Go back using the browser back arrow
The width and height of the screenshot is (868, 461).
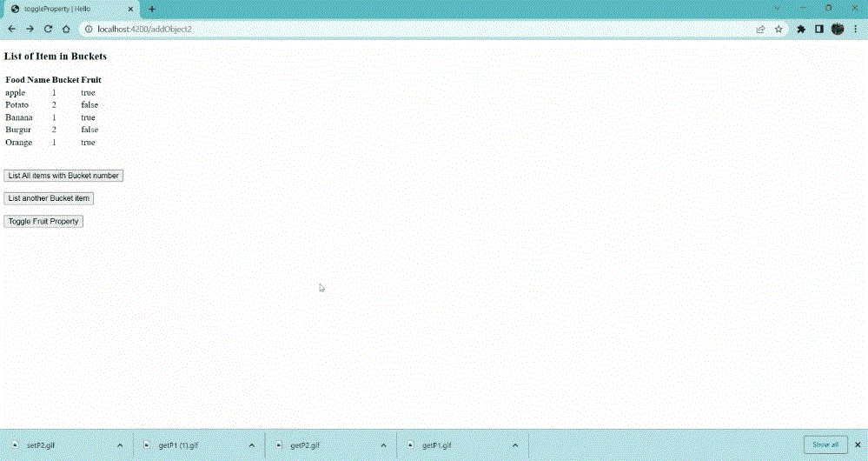point(11,29)
